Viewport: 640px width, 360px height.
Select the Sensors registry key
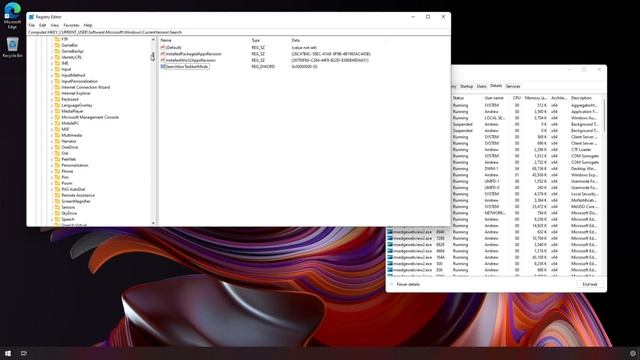(68, 207)
